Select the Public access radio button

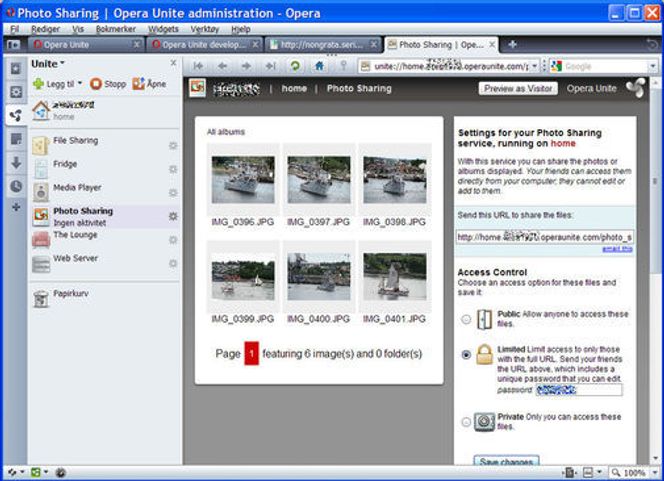pos(466,319)
